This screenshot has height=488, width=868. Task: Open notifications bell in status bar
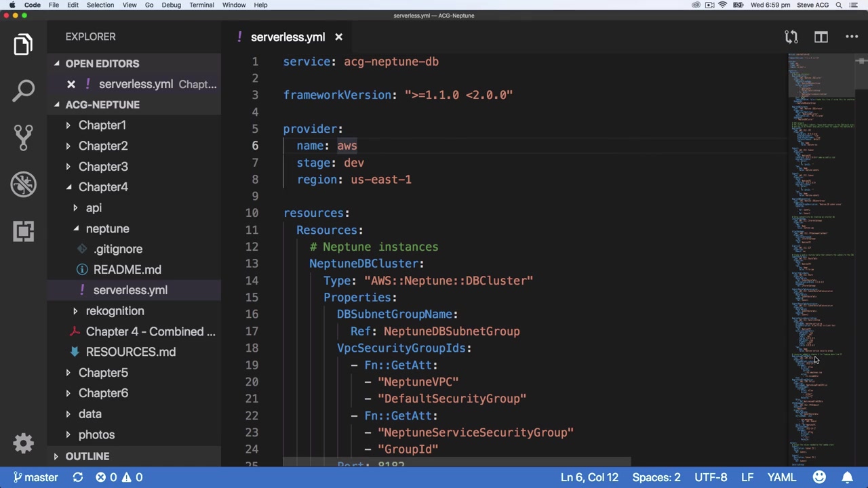tap(848, 477)
